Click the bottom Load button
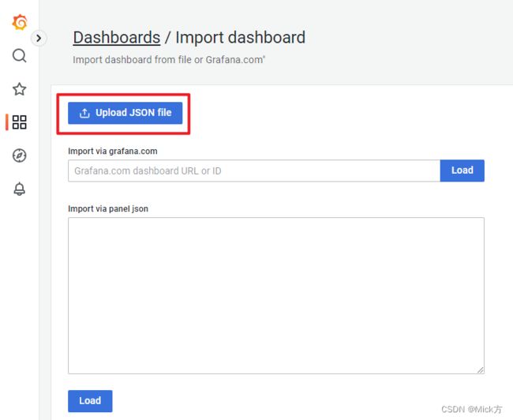 (90, 401)
